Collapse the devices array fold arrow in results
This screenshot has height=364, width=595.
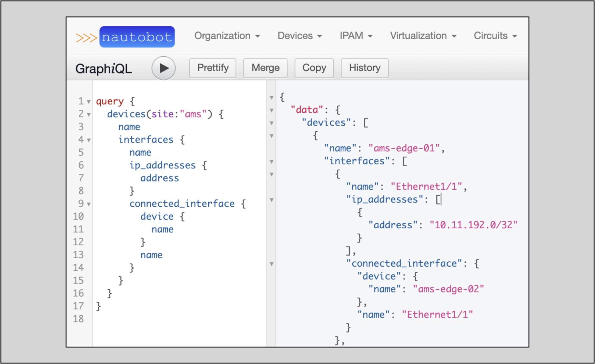point(272,123)
